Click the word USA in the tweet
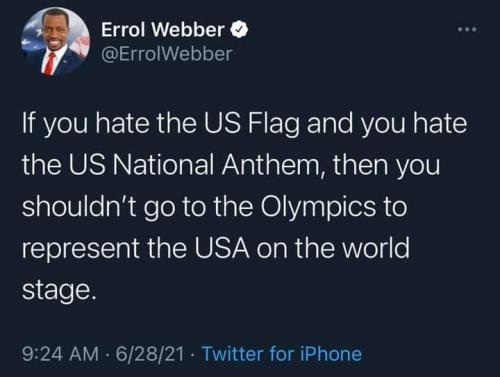This screenshot has height=377, width=500. click(x=222, y=248)
